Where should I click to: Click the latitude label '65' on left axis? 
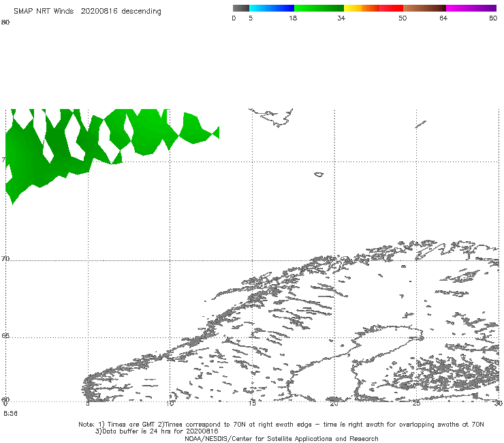click(x=5, y=335)
